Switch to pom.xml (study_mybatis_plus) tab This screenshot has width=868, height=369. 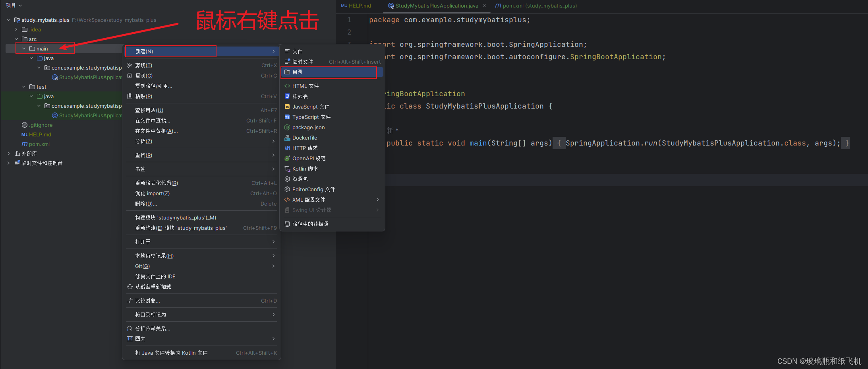coord(536,6)
